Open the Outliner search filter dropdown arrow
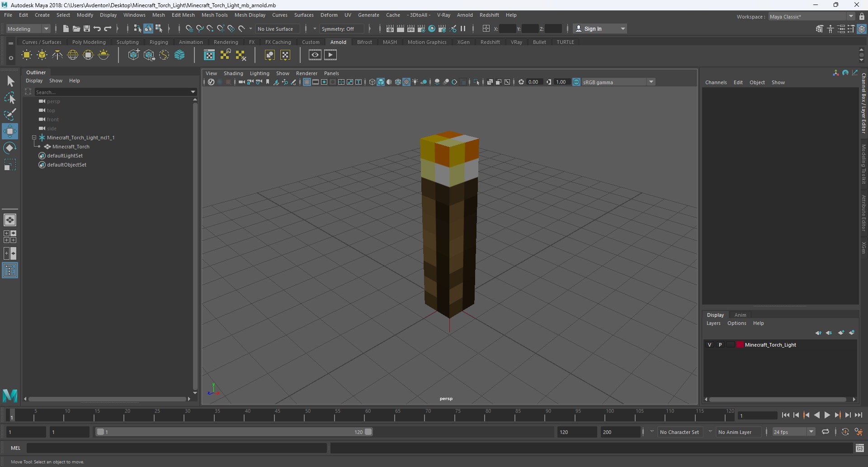868x467 pixels. 193,92
